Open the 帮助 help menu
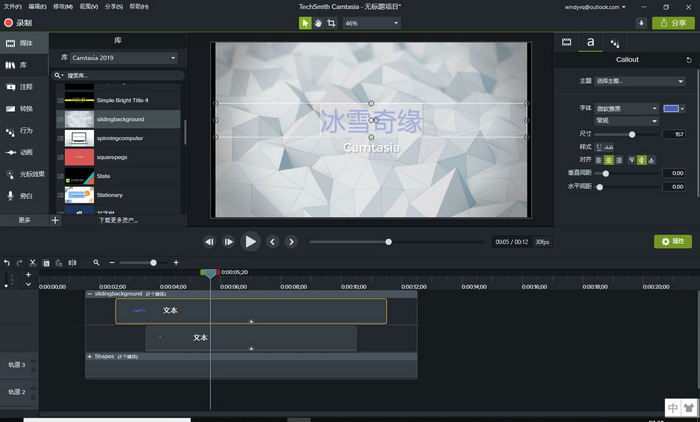This screenshot has height=422, width=700. tap(139, 7)
